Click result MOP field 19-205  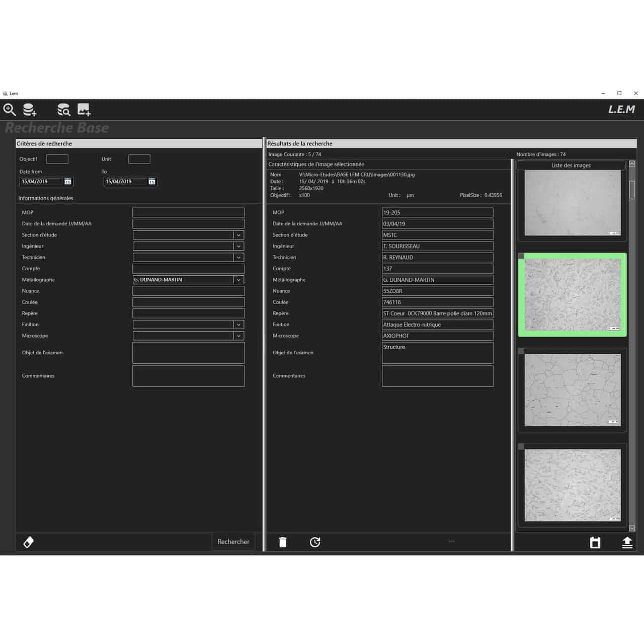pos(438,212)
